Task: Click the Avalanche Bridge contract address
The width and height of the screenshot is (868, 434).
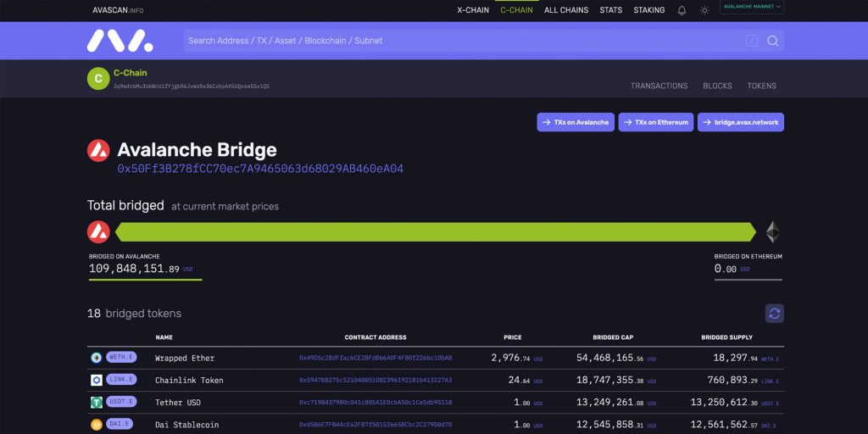Action: (x=259, y=169)
